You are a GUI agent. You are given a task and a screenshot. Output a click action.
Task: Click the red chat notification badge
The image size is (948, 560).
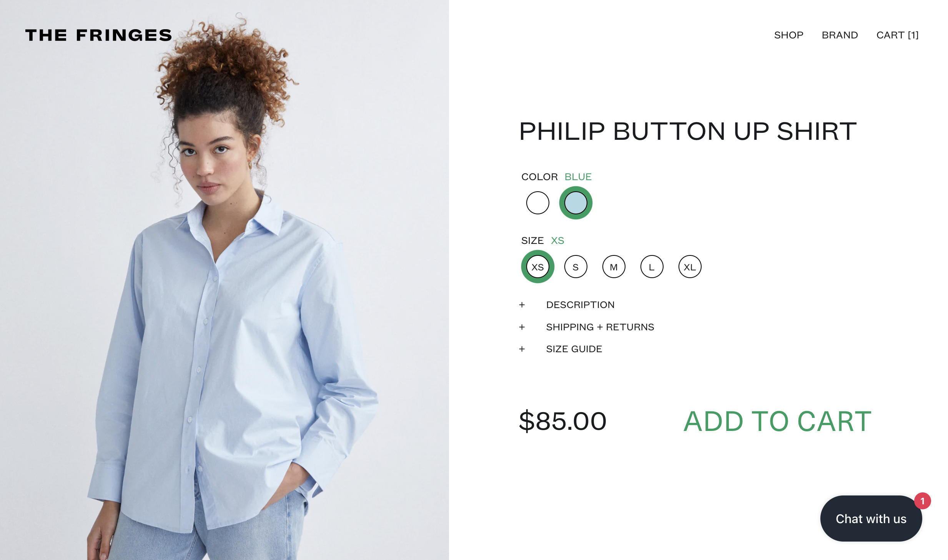click(x=922, y=501)
